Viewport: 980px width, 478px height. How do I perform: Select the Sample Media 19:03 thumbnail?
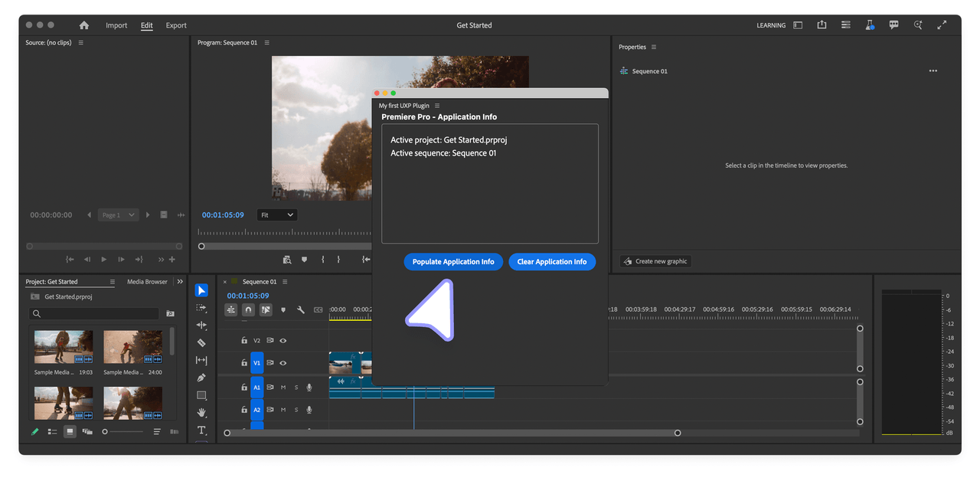[x=63, y=346]
